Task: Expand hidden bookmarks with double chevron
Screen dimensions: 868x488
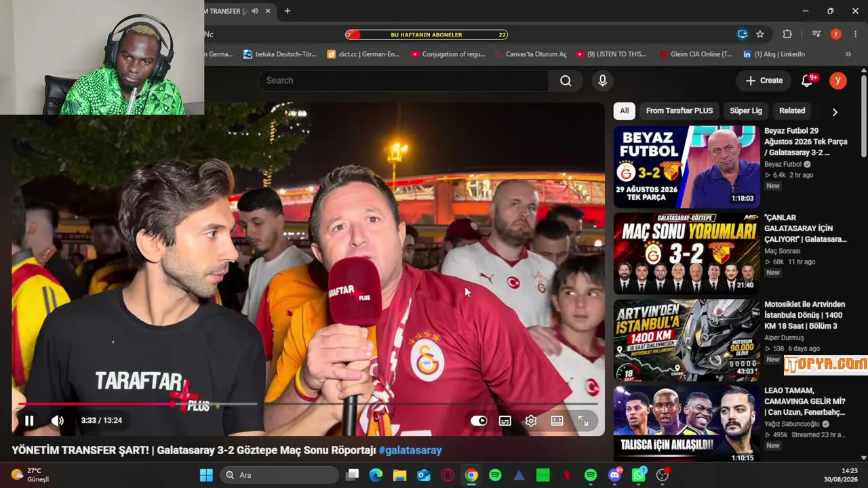Action: click(x=848, y=54)
